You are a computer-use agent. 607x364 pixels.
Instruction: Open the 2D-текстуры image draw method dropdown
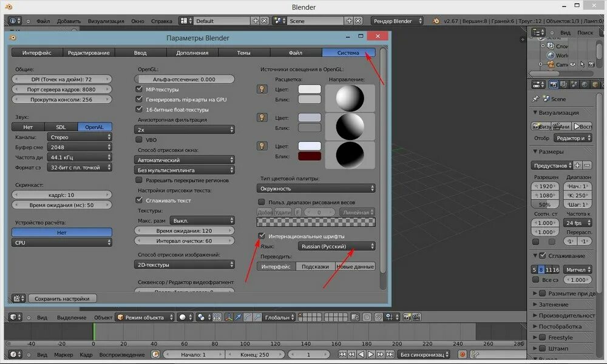pyautogui.click(x=185, y=265)
